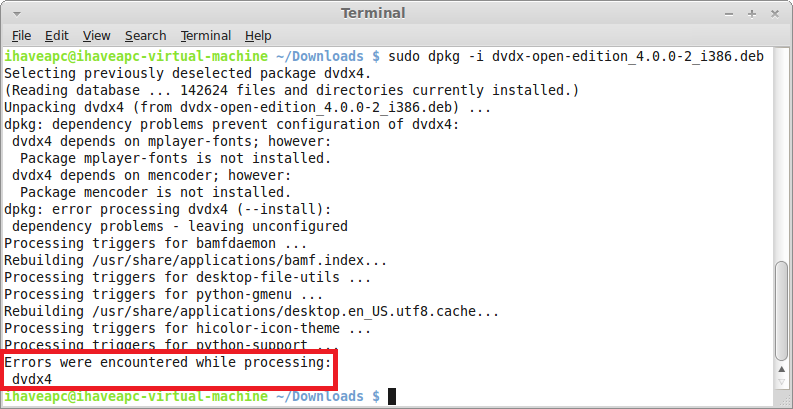Screen dimensions: 793x409
Task: Open the File menu
Action: (21, 36)
